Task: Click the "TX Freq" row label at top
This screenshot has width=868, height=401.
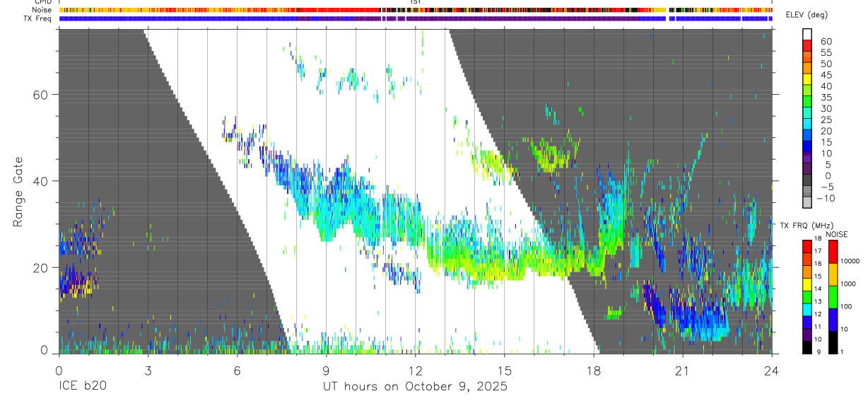Action: click(38, 18)
